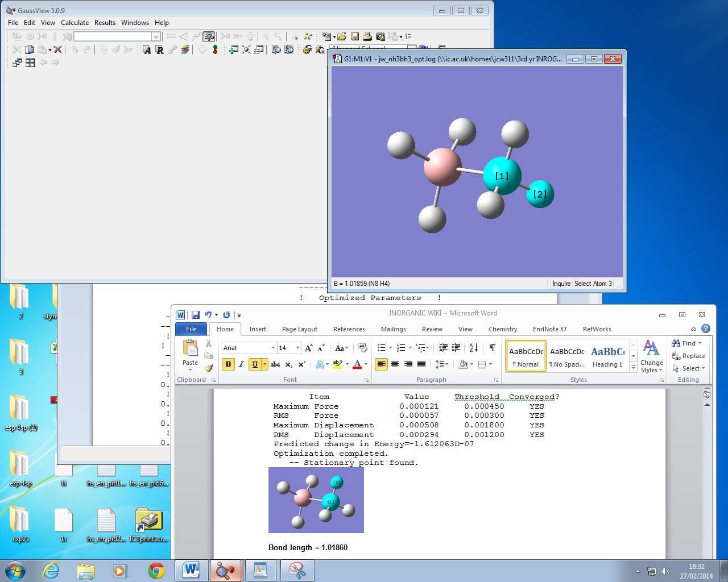Apply the red Font Color swatch in Word
The width and height of the screenshot is (728, 582).
click(357, 364)
